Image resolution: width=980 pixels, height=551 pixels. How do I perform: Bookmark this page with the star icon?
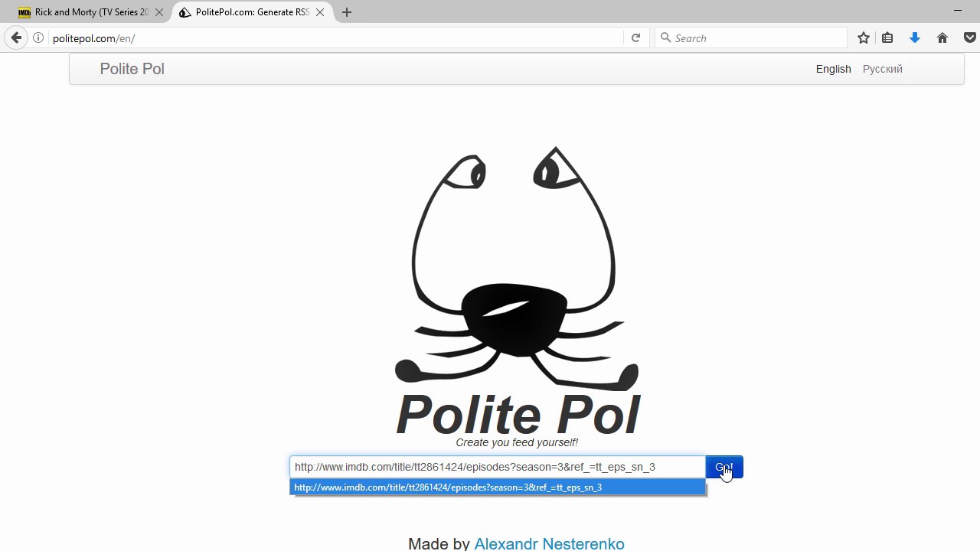[x=864, y=37]
